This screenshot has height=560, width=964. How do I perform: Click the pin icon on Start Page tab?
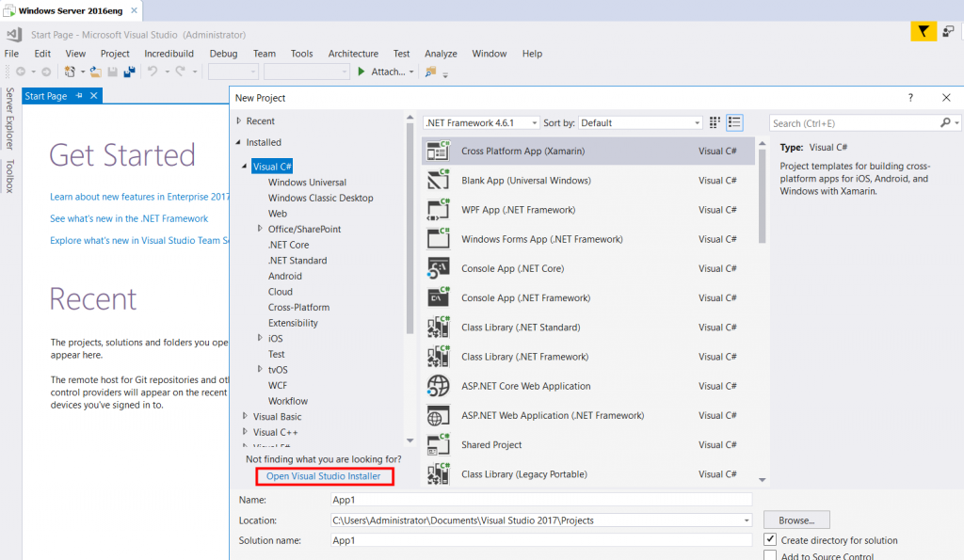[79, 96]
